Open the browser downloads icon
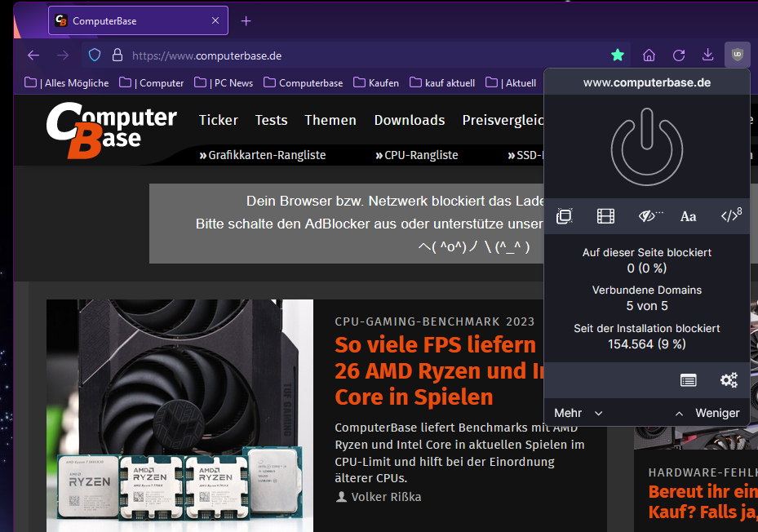The width and height of the screenshot is (758, 532). tap(707, 55)
